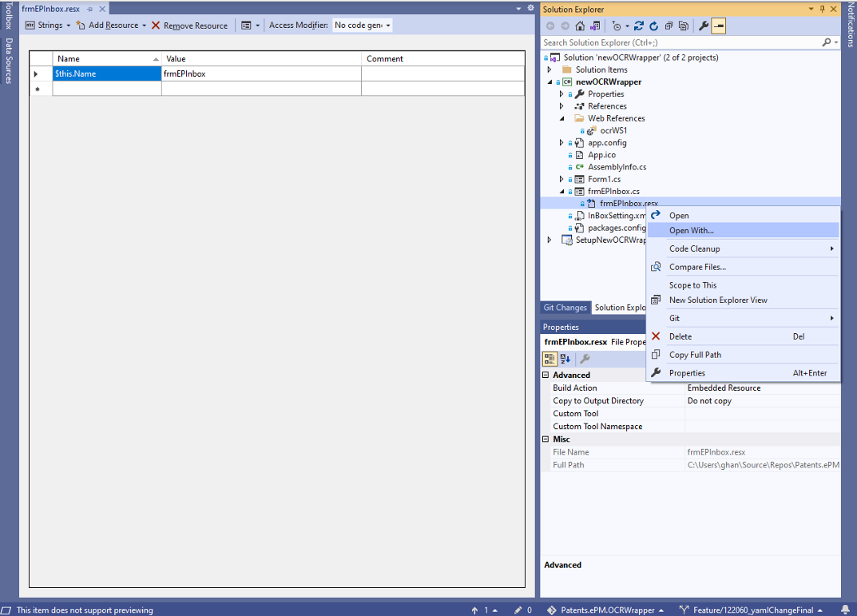Collapse the Advanced properties category

pyautogui.click(x=546, y=375)
